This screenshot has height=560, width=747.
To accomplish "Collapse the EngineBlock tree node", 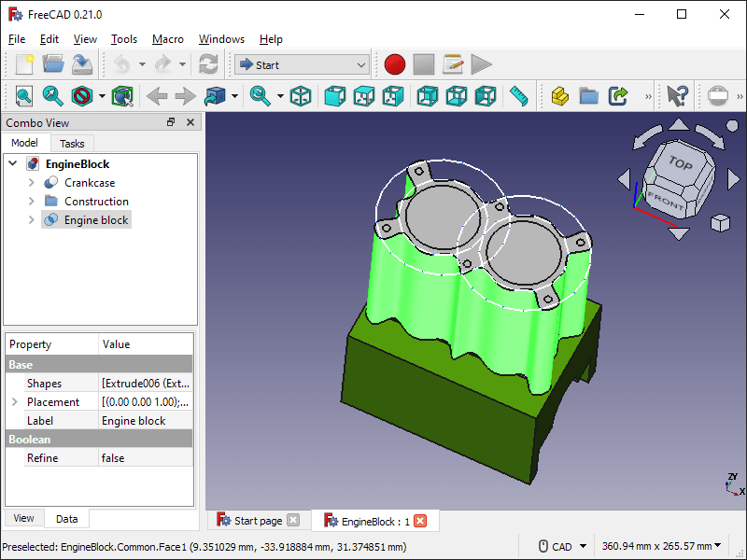I will coord(13,163).
